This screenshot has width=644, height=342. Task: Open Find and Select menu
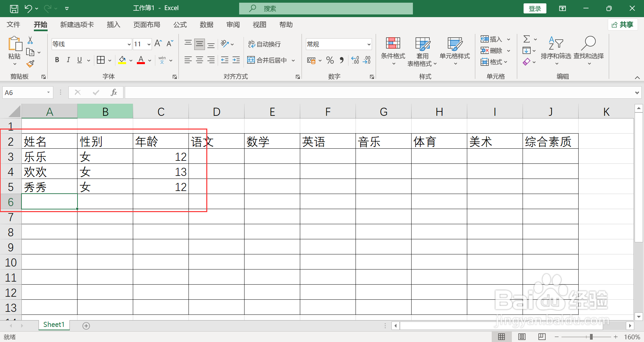(x=589, y=51)
